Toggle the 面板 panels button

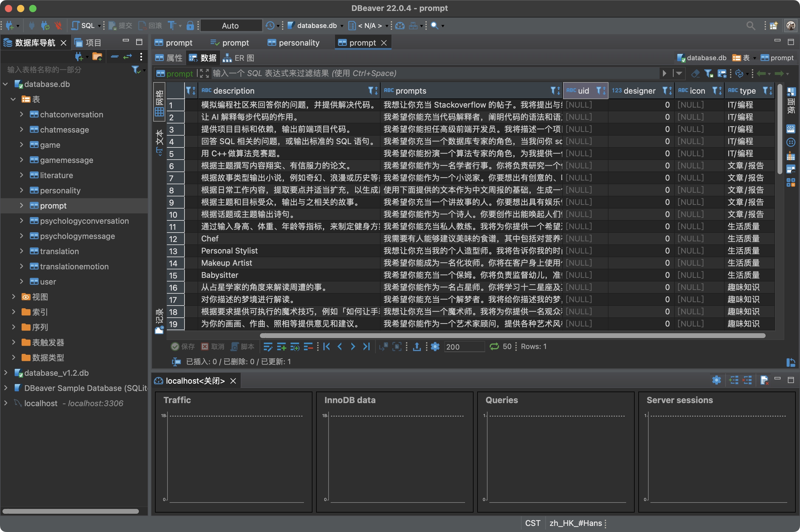click(x=791, y=101)
